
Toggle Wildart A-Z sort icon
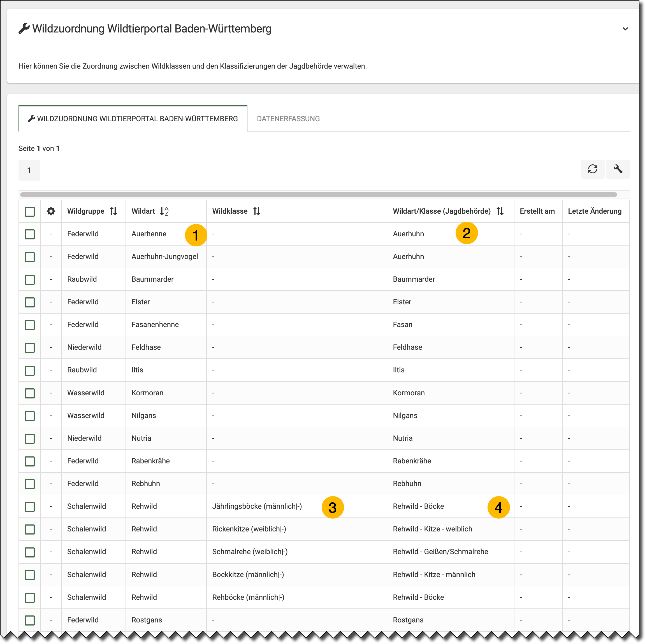pyautogui.click(x=164, y=211)
